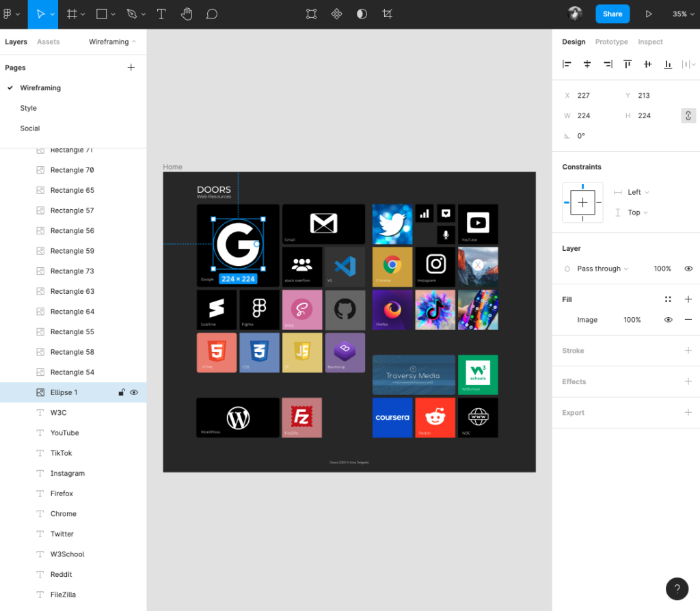Toggle Image fill visibility
Screen dimensions: 700x611
(669, 320)
